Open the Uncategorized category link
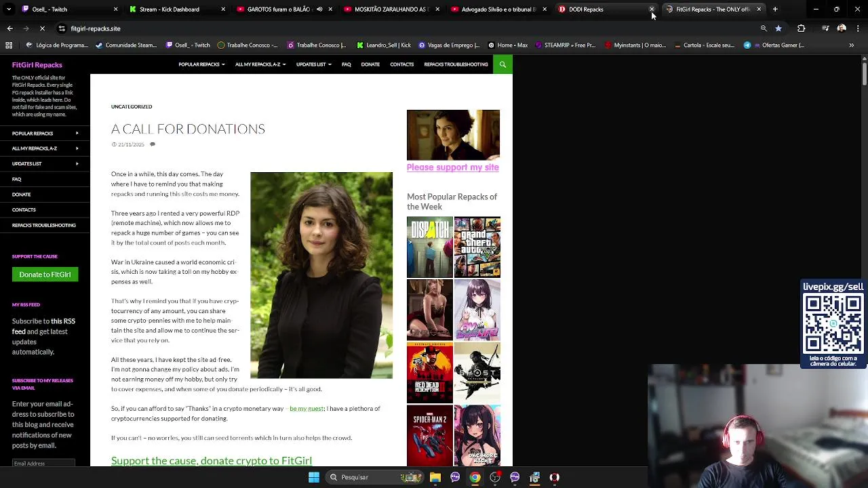Screen dimensions: 868x488 [132, 106]
